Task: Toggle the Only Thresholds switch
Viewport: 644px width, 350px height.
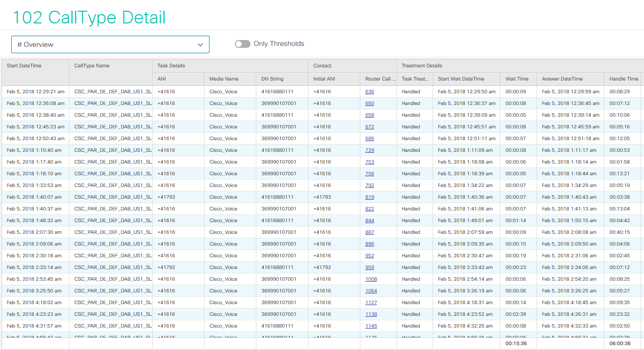Action: point(243,44)
